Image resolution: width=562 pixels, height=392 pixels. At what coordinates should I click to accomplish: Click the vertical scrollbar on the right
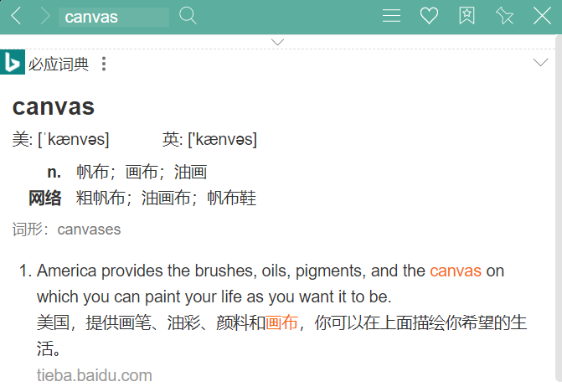(x=559, y=208)
